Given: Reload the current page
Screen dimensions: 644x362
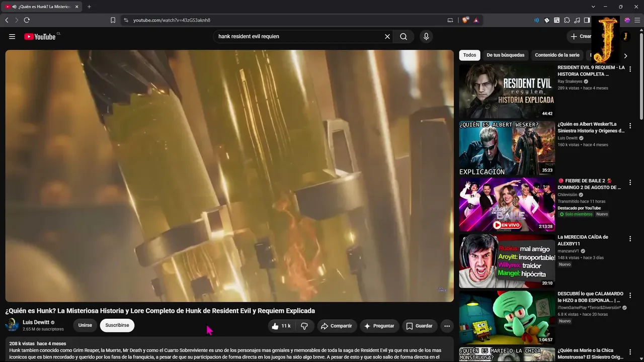Looking at the screenshot, I should pyautogui.click(x=27, y=20).
